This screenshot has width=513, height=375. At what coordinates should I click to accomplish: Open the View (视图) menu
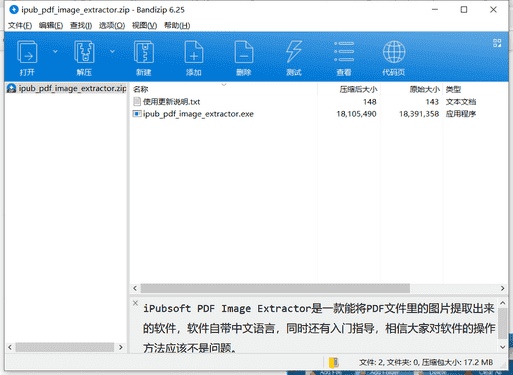click(144, 25)
